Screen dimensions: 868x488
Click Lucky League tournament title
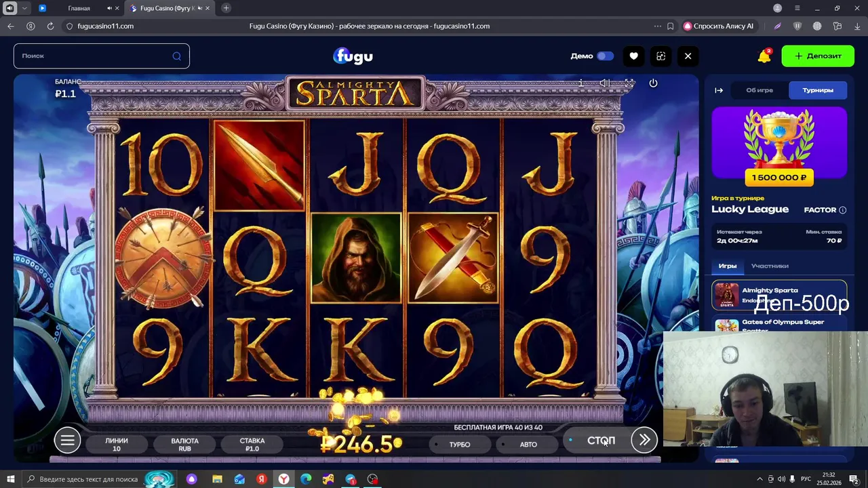750,209
